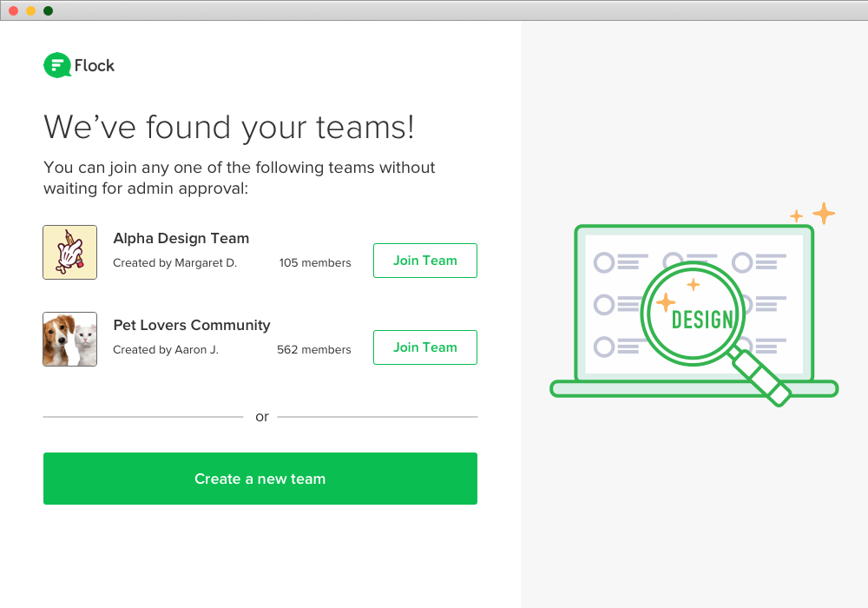Join the Alpha Design Team

424,260
